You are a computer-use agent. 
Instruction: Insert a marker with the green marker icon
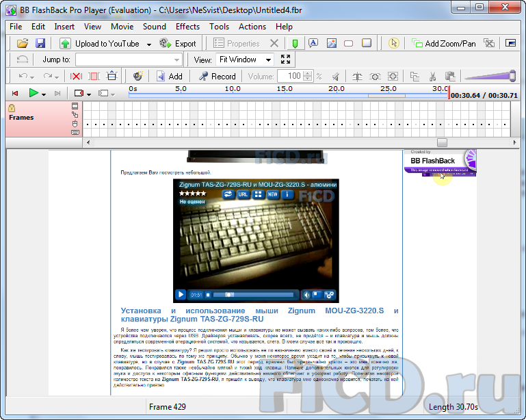295,43
